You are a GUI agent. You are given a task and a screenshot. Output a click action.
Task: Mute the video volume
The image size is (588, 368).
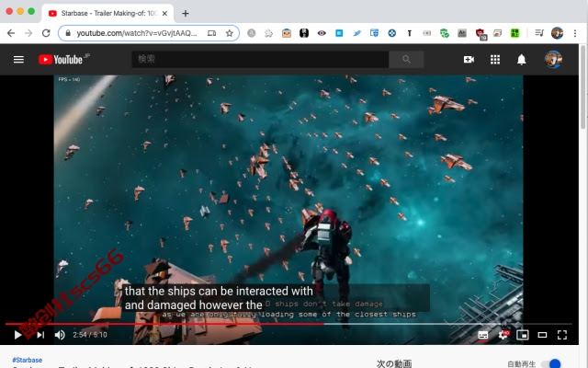click(60, 335)
